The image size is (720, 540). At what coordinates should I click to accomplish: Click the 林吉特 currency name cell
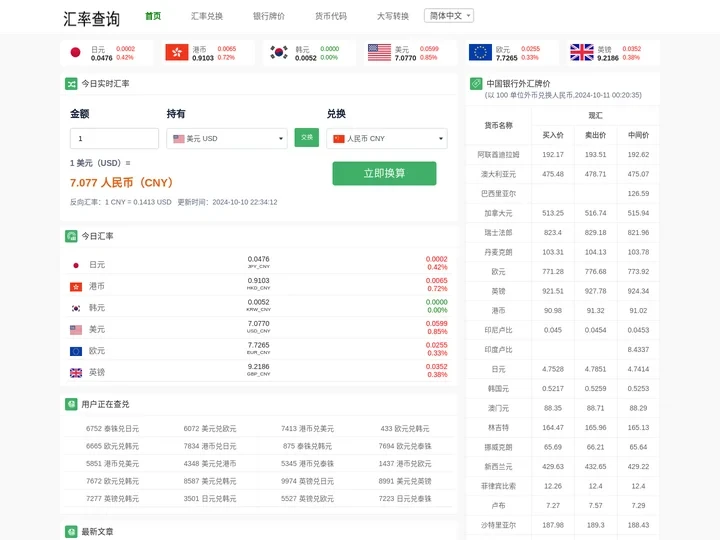pos(498,428)
